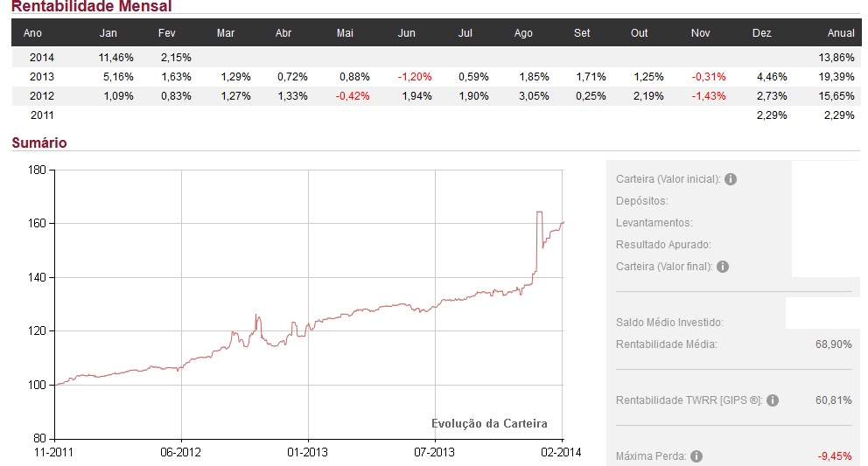This screenshot has height=466, width=868.
Task: Open the Rentabilidade TWRR [GIPS] info icon
Action: point(773,400)
